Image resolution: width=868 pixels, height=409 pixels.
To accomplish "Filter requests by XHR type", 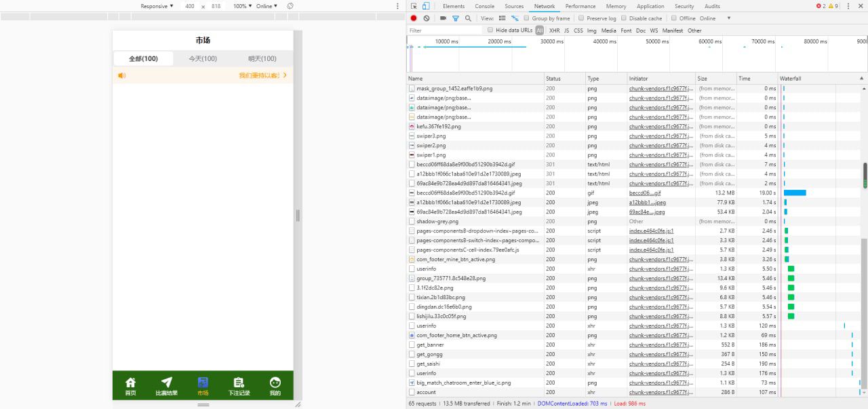I will [554, 31].
